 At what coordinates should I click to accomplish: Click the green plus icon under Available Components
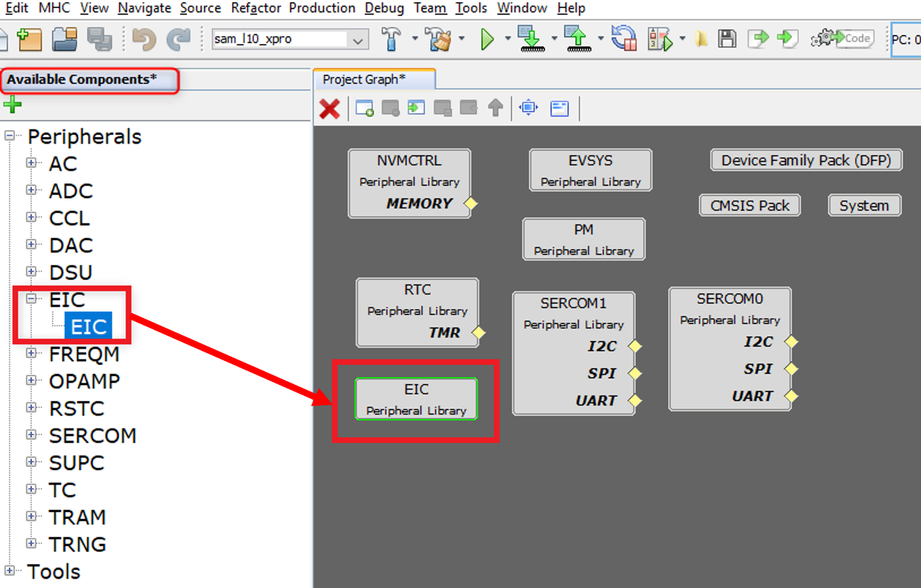(12, 105)
